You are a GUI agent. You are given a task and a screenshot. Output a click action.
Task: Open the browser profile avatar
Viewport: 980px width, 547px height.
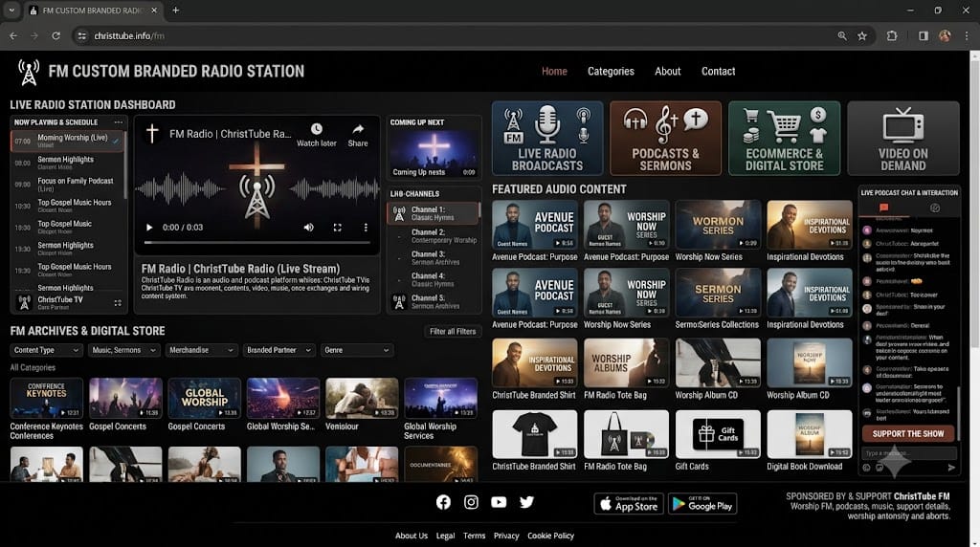click(x=945, y=36)
